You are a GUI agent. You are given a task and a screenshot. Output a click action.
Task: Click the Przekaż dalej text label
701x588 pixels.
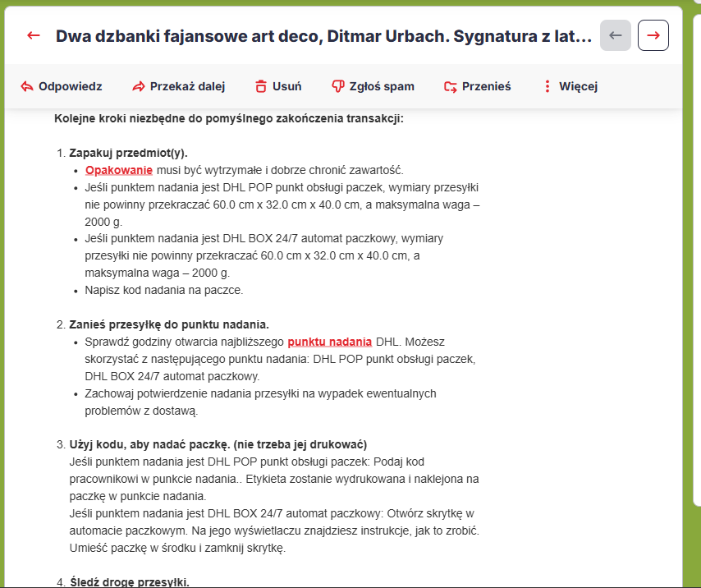tap(187, 86)
